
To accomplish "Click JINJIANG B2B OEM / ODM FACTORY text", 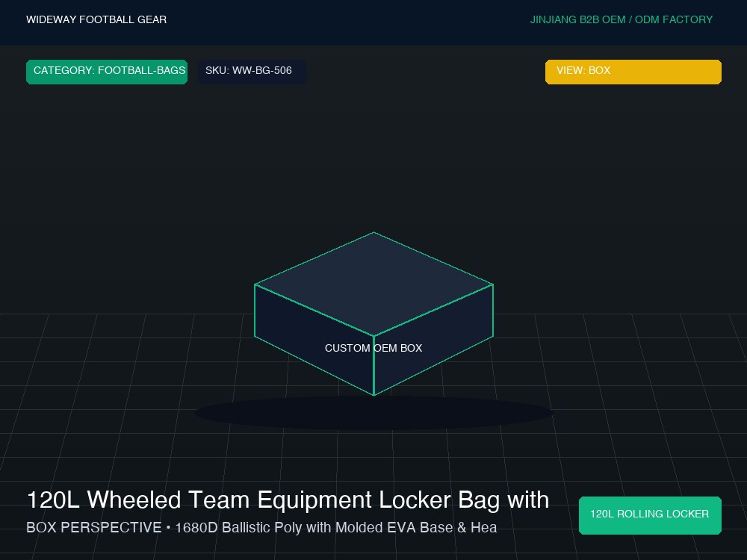I will point(622,19).
